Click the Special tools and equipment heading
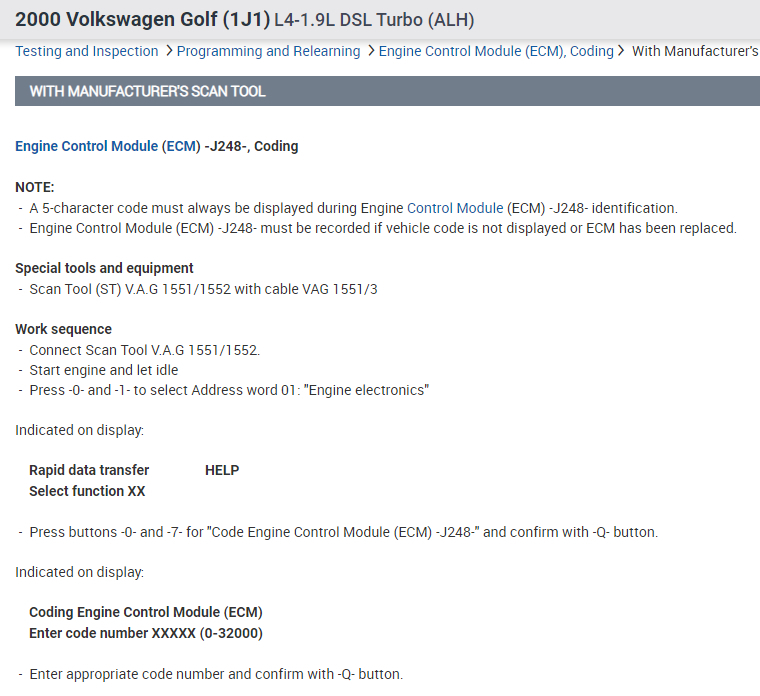This screenshot has height=696, width=760. click(x=104, y=268)
